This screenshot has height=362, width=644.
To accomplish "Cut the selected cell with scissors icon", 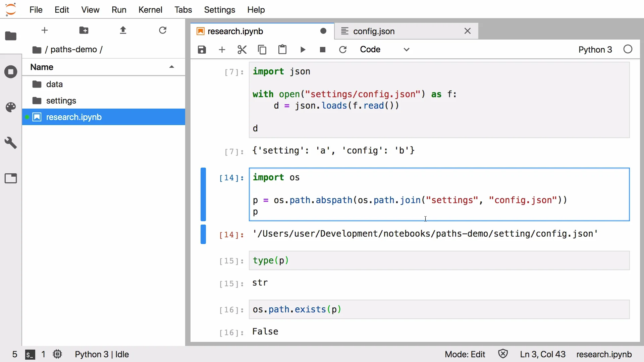I will 242,50.
